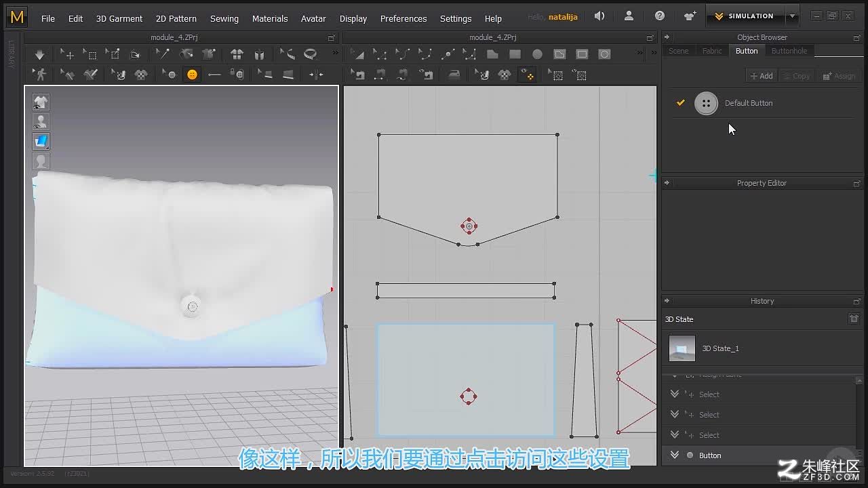Select the Select/Move tool in 3D toolbar
Image resolution: width=868 pixels, height=488 pixels.
tap(67, 54)
